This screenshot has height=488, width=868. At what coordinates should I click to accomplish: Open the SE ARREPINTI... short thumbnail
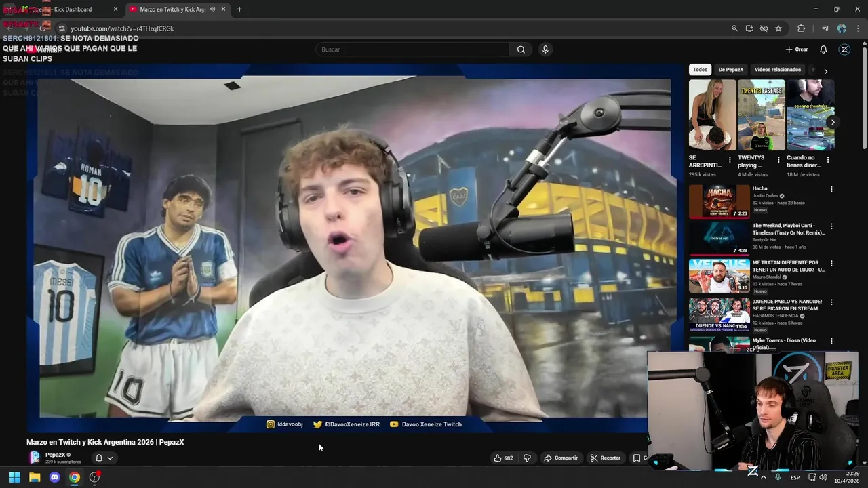point(713,115)
